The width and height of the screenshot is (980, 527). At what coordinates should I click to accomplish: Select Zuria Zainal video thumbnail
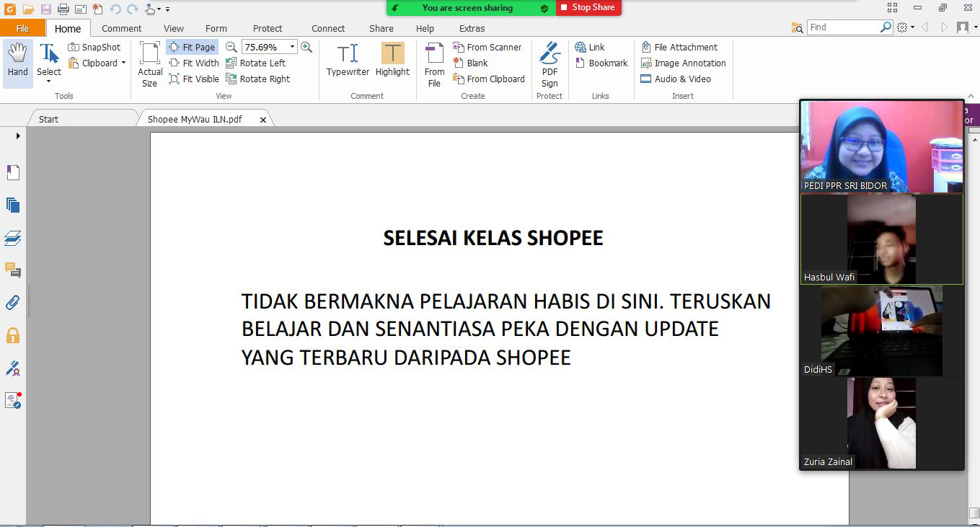click(x=882, y=423)
